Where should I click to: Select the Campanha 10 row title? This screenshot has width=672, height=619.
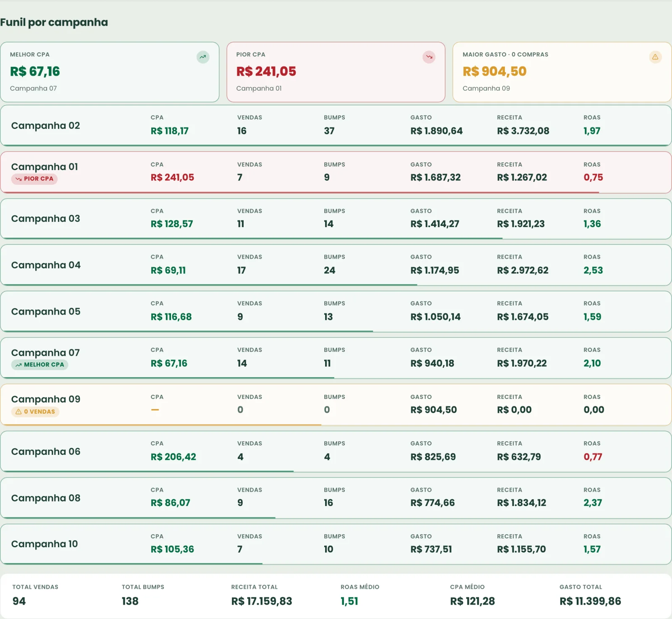[45, 544]
